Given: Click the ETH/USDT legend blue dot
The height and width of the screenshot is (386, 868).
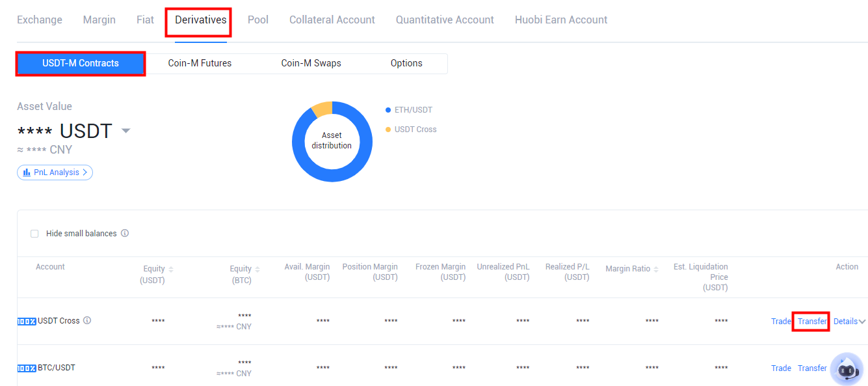Looking at the screenshot, I should tap(388, 110).
